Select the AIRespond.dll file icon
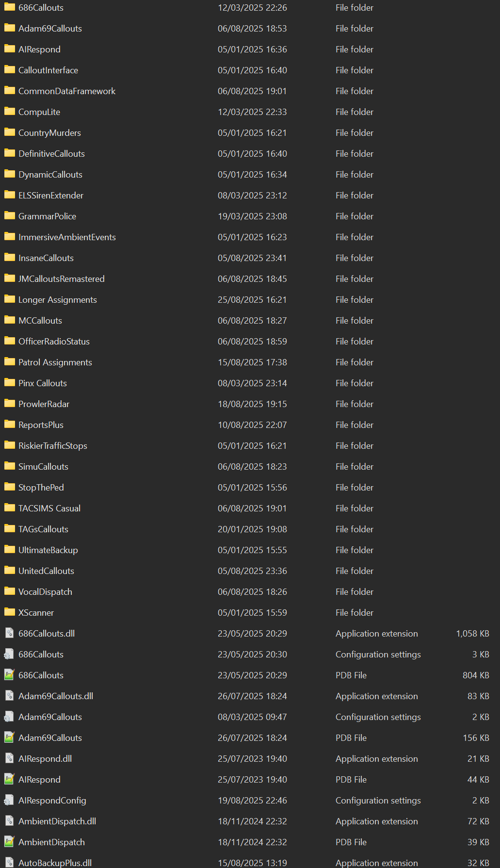Viewport: 500px width, 868px height. [9, 758]
